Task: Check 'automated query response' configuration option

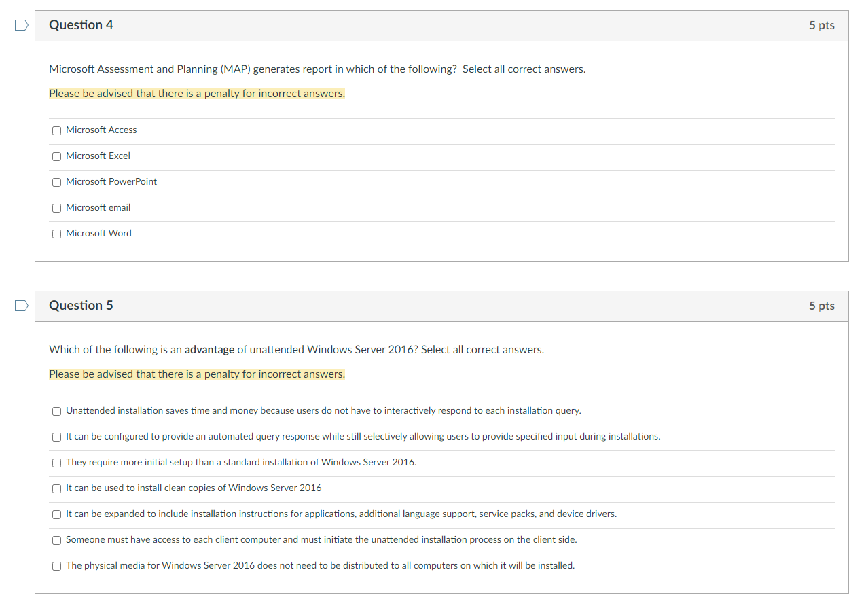Action: click(x=57, y=437)
